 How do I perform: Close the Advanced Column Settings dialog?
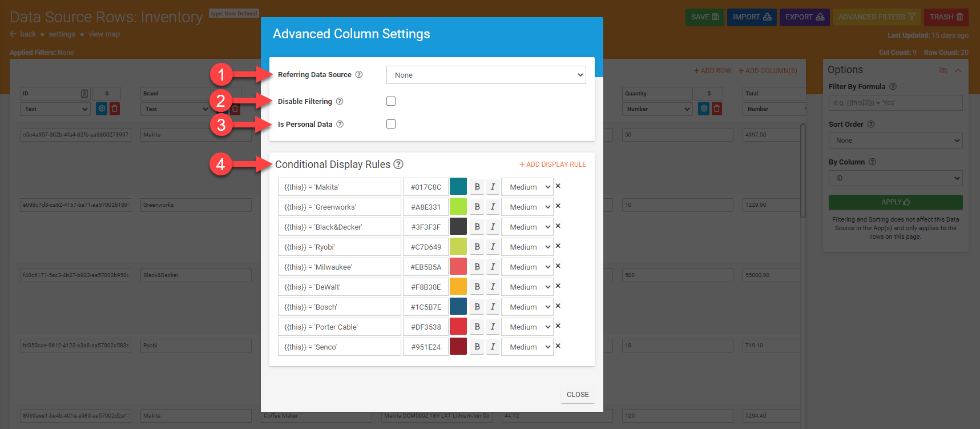click(578, 395)
